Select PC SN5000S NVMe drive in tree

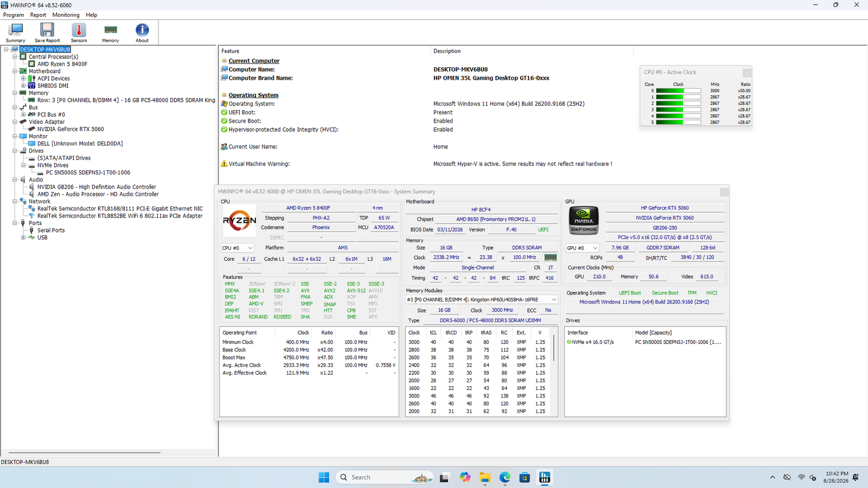pos(88,172)
